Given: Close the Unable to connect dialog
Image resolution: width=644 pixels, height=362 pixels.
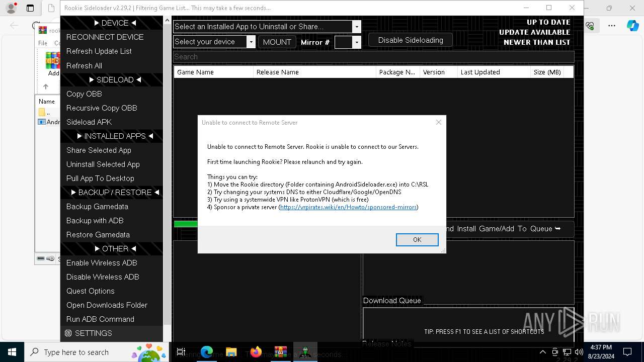Looking at the screenshot, I should [439, 122].
